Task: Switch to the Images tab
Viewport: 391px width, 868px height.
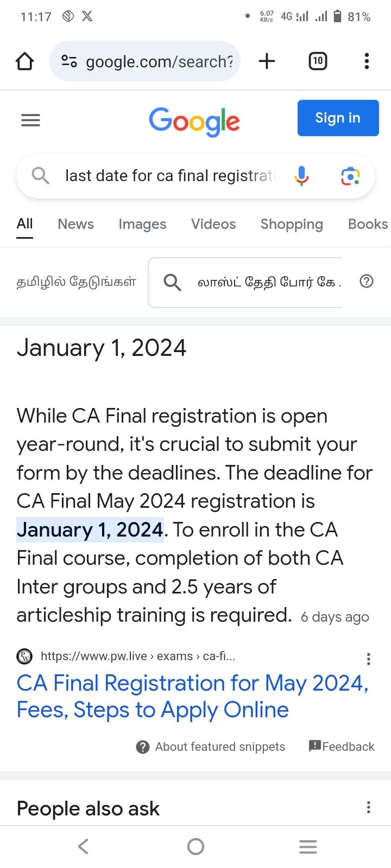Action: click(x=142, y=224)
